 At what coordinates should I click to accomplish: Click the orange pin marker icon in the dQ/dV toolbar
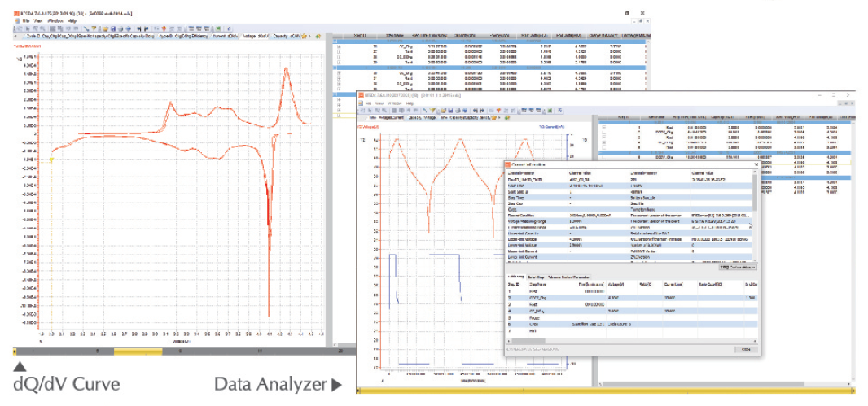[164, 28]
